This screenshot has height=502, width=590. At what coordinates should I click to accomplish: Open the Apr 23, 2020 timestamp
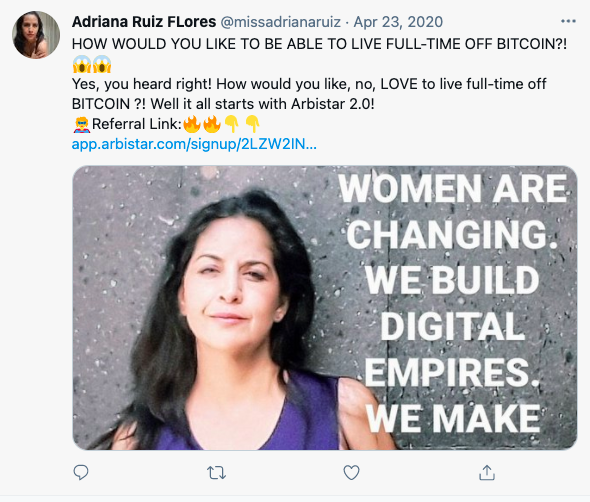(x=398, y=22)
